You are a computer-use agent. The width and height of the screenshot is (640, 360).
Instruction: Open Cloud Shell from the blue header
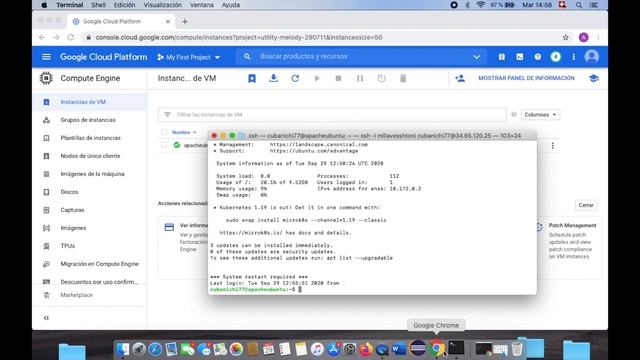click(x=520, y=57)
